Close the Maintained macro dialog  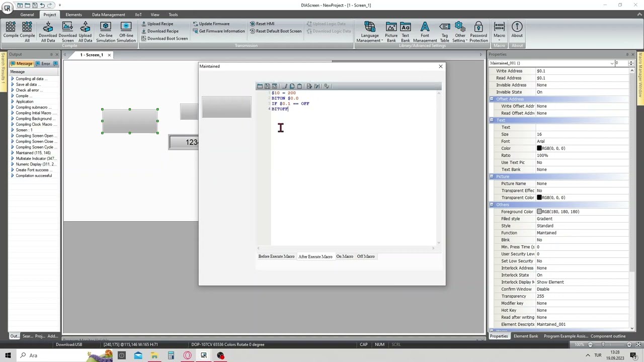tap(441, 66)
